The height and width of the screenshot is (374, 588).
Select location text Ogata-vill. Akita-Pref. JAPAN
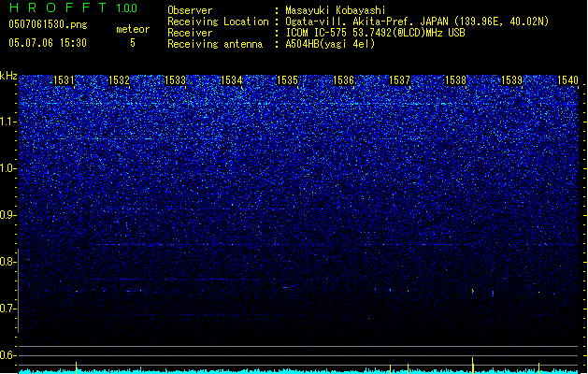pyautogui.click(x=366, y=22)
